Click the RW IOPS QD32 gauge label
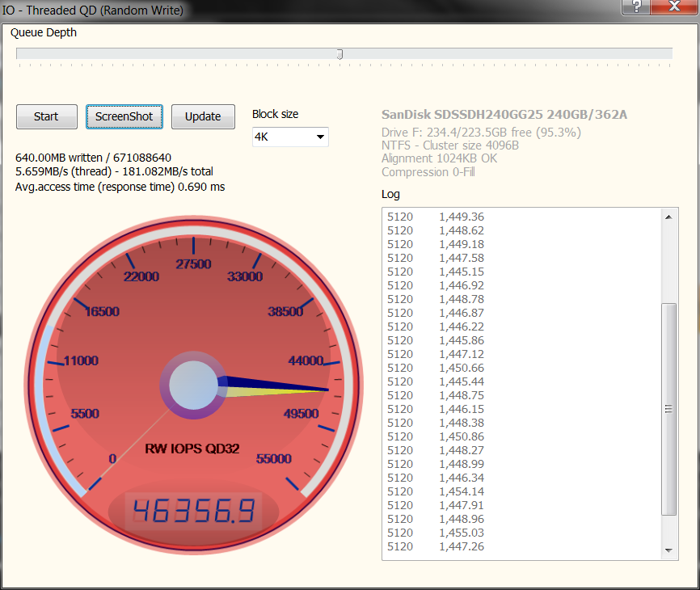Viewport: 700px width, 590px height. [192, 449]
